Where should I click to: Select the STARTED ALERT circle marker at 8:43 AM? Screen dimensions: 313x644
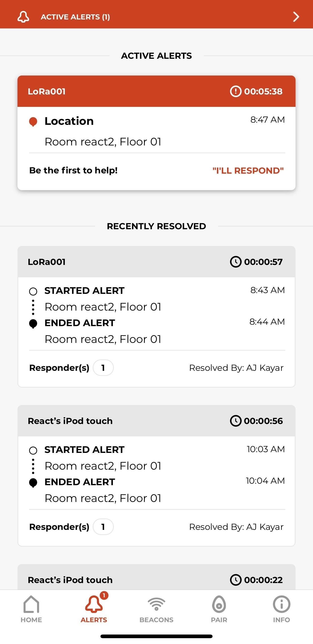coord(33,291)
